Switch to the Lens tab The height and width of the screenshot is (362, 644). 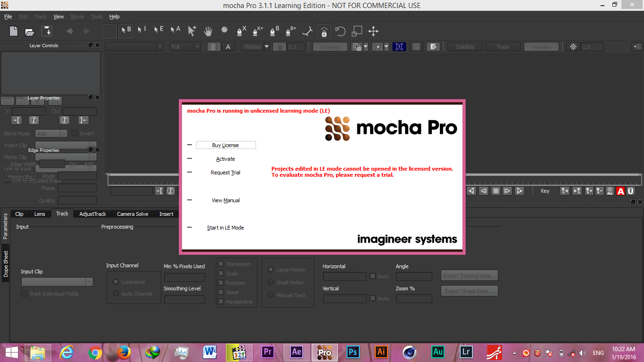click(x=40, y=214)
